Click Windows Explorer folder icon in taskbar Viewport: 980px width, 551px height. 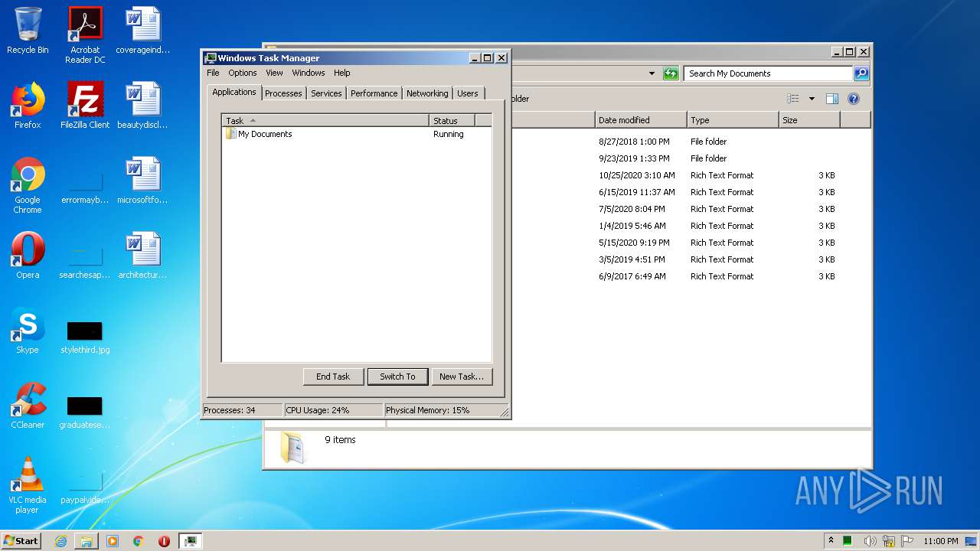(87, 541)
